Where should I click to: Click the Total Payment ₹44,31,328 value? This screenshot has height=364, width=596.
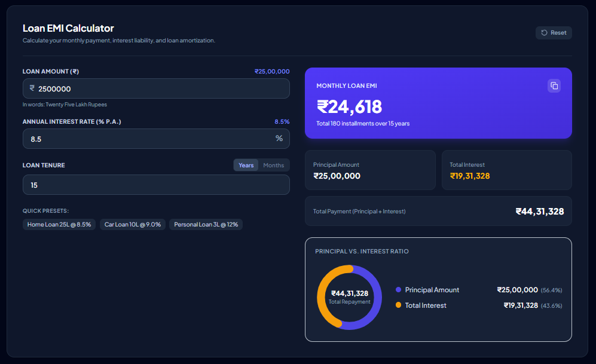pyautogui.click(x=540, y=211)
